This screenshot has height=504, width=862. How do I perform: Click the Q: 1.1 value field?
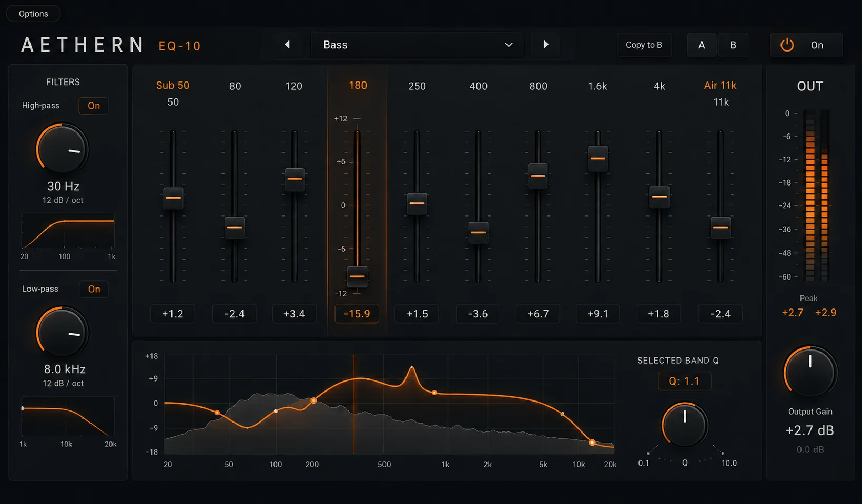pyautogui.click(x=684, y=381)
